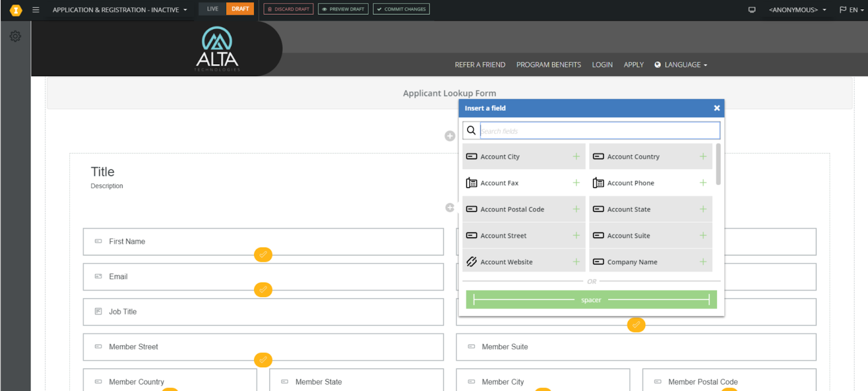Click orange check badge above Member Suite
Screen dimensions: 868x391
pyautogui.click(x=636, y=325)
